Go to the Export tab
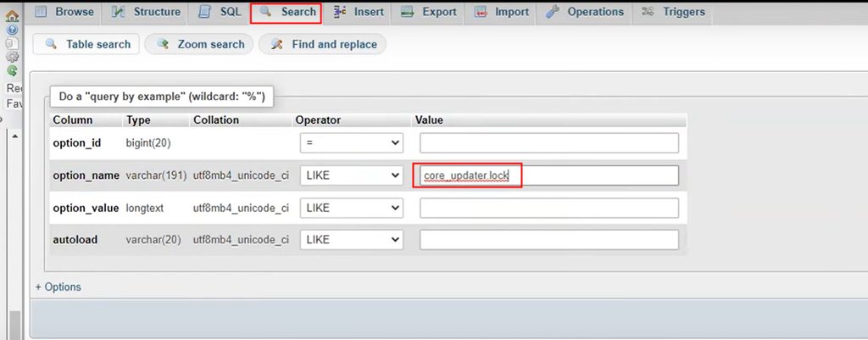Viewport: 868px width, 340px height. [x=428, y=12]
